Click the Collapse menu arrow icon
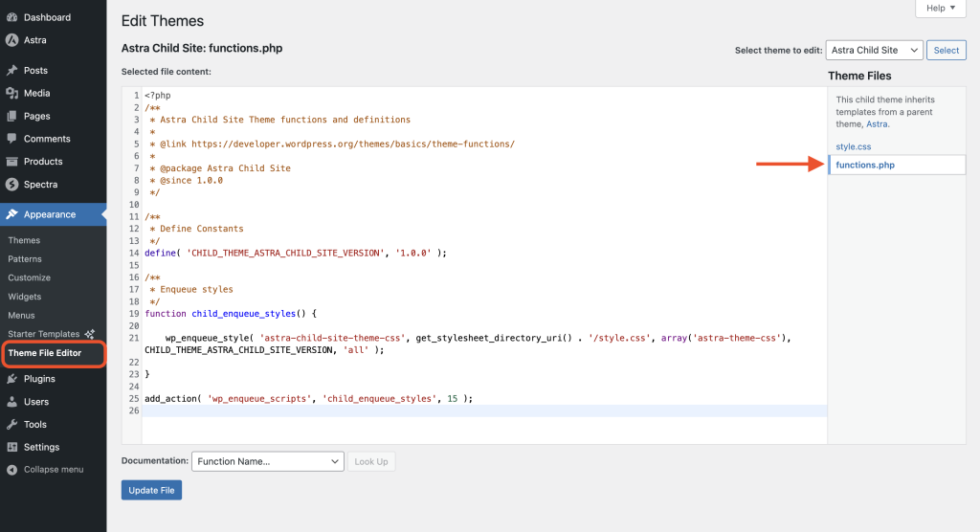The width and height of the screenshot is (980, 532). [x=11, y=470]
